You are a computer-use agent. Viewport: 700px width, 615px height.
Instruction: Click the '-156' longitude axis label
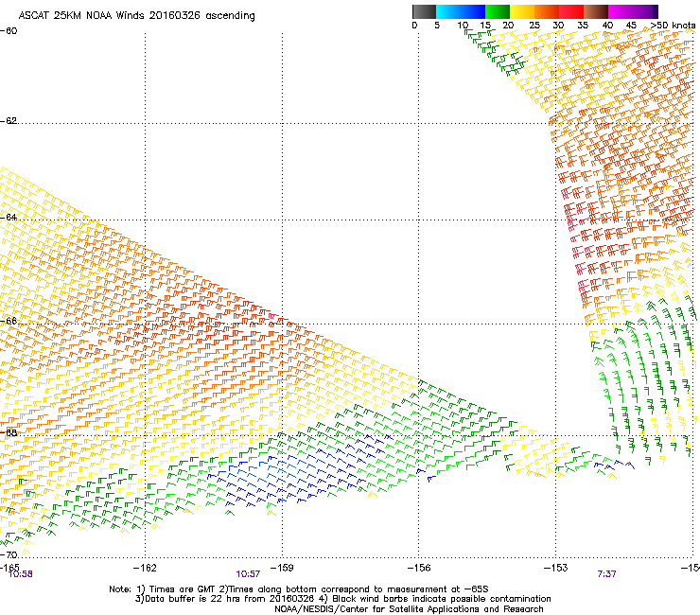tap(419, 567)
